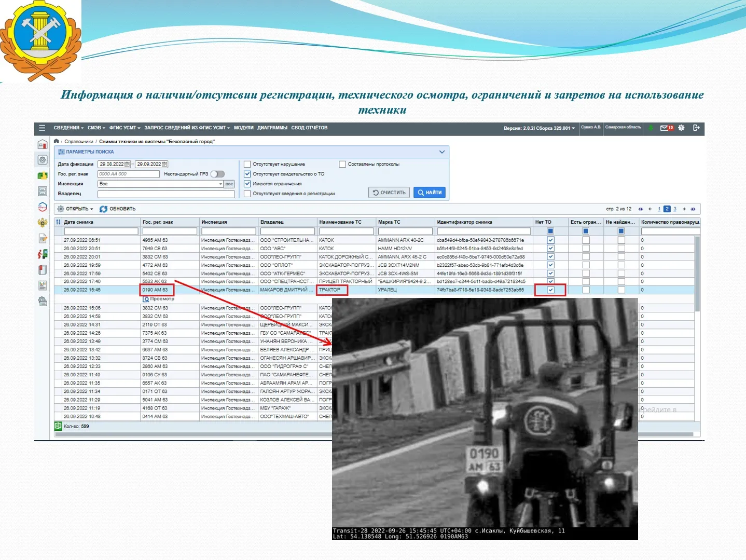Expand the Инспекция dropdown list
Image resolution: width=746 pixels, height=560 pixels.
(220, 184)
